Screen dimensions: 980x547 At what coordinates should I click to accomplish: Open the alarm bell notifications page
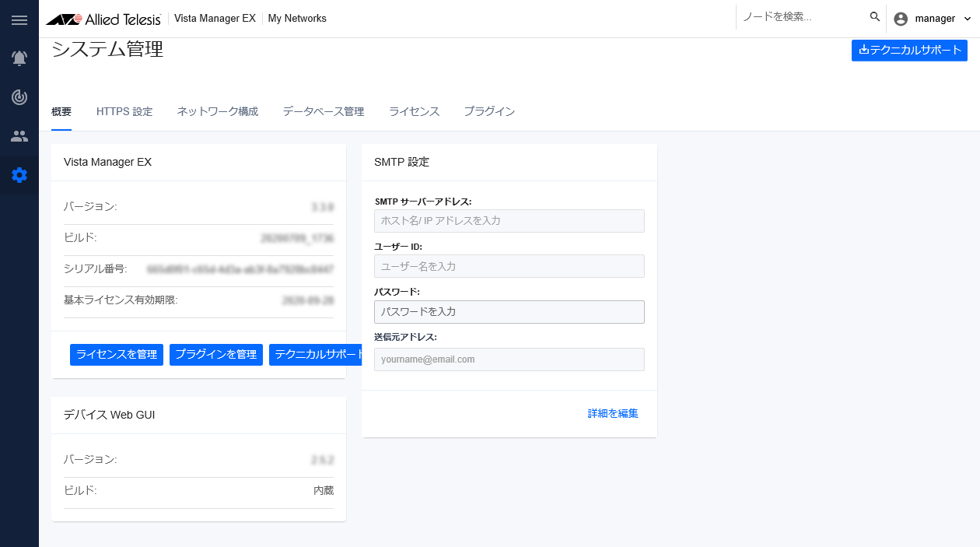[19, 58]
